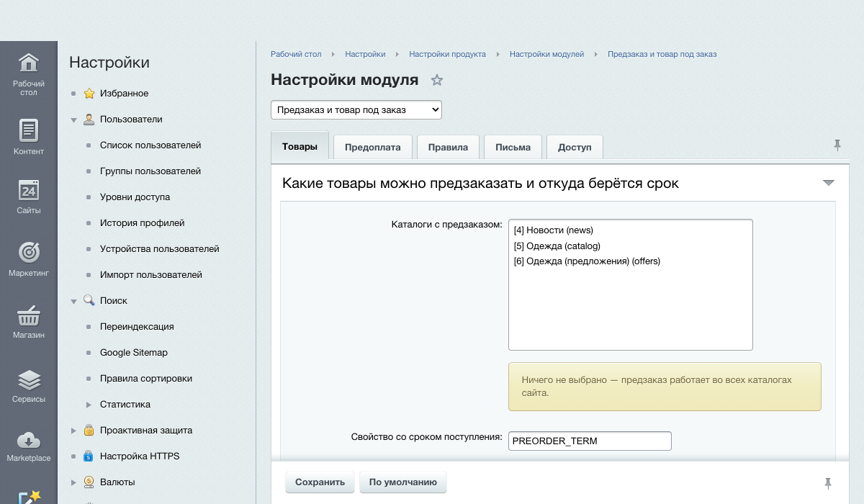The height and width of the screenshot is (504, 864).
Task: Go to Настройки продукта breadcrumb
Action: pyautogui.click(x=448, y=54)
